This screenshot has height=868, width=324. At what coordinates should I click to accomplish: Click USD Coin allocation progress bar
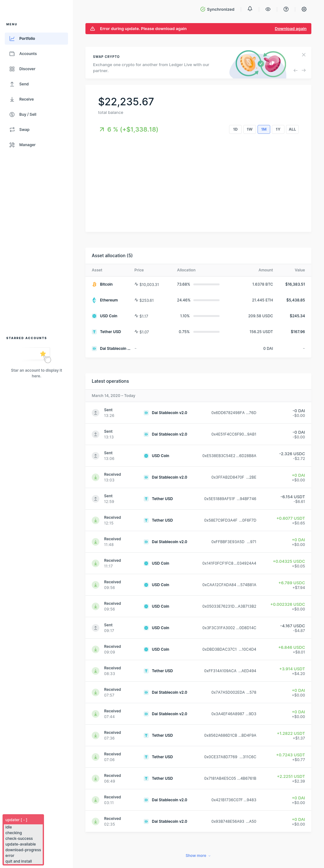(206, 316)
